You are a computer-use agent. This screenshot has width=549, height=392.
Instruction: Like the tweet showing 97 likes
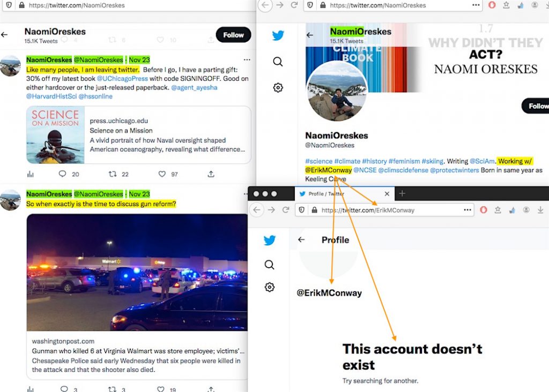162,174
